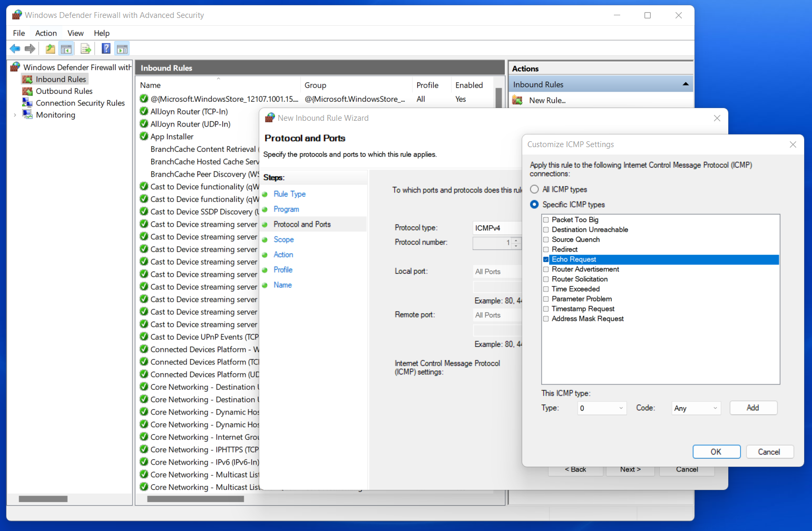Click the Inbound Rules tree icon
The height and width of the screenshot is (531, 812).
27,79
